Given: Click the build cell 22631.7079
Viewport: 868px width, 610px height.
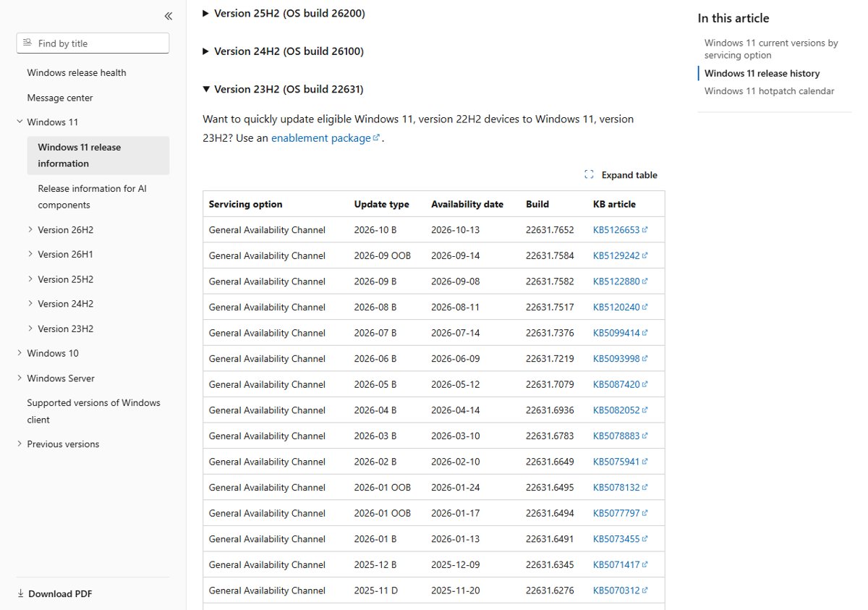Looking at the screenshot, I should click(x=550, y=384).
